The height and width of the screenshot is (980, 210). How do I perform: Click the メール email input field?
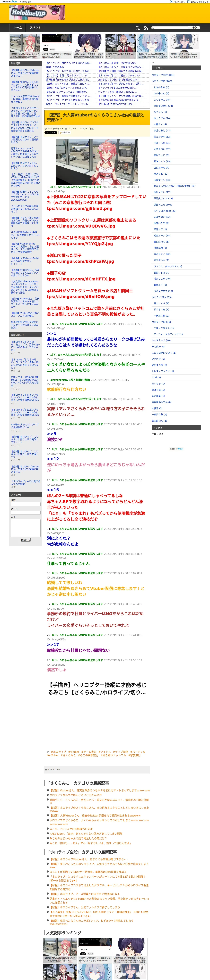click(x=26, y=513)
